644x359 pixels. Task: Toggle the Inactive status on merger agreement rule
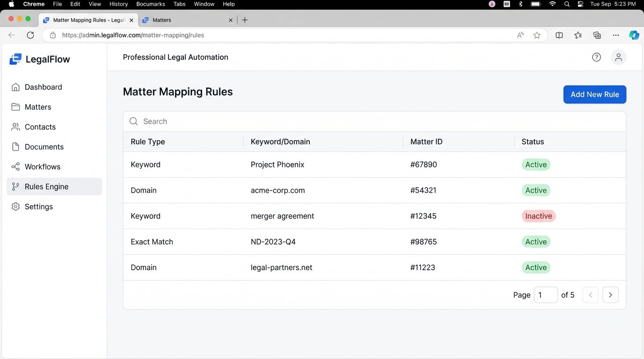538,216
